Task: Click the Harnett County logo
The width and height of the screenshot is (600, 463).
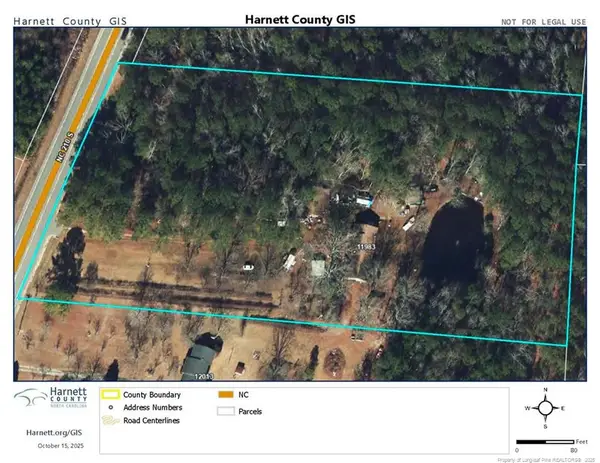Action: click(49, 402)
